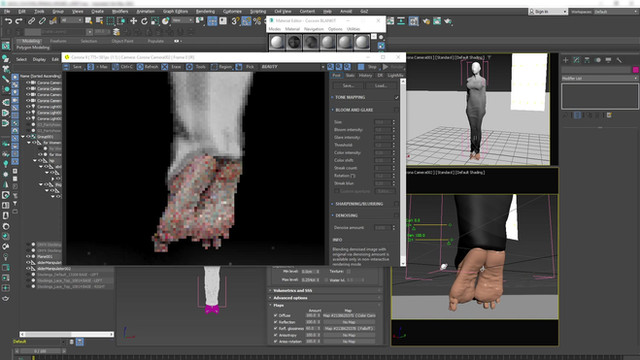Open the Modifiers menu
640x360 pixels.
(120, 11)
